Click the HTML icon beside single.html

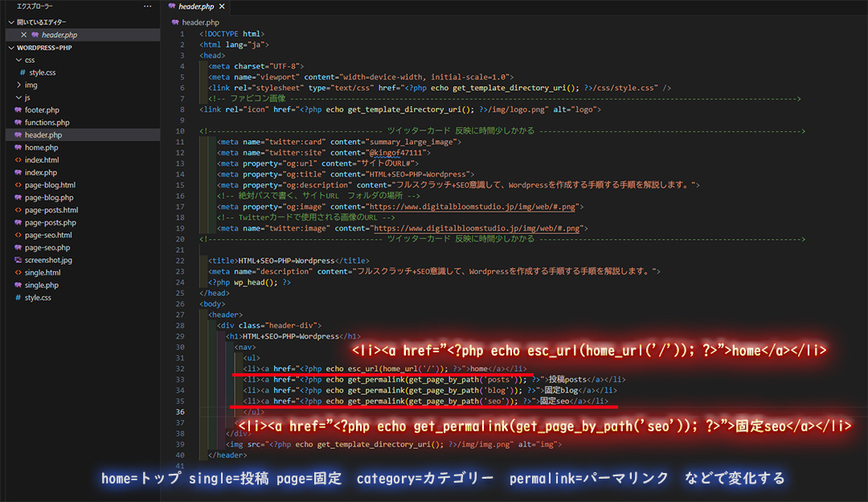pos(18,273)
